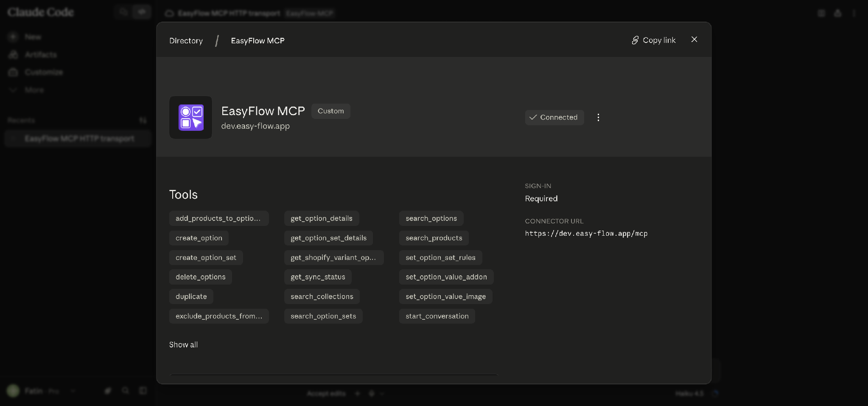The image size is (868, 406).
Task: Click the EasyFlow MCP tag in header
Action: point(310,13)
